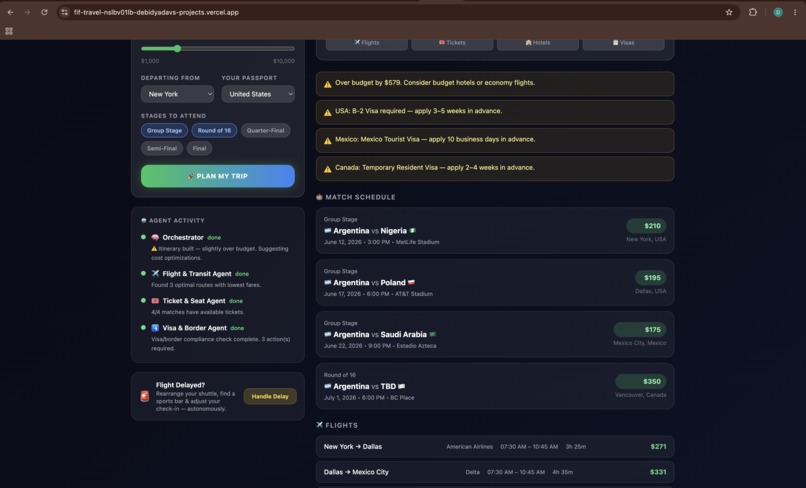This screenshot has width=806, height=488.
Task: Click the Over budget by $579 message
Action: pyautogui.click(x=435, y=83)
